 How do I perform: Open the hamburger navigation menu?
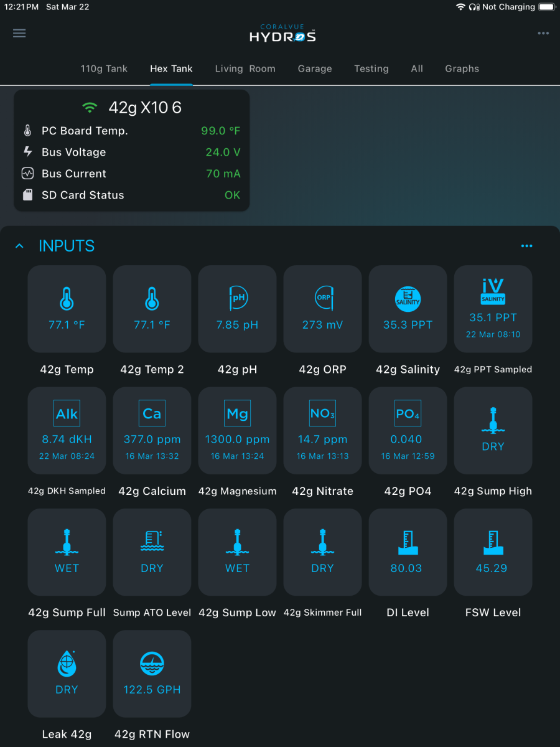[19, 34]
